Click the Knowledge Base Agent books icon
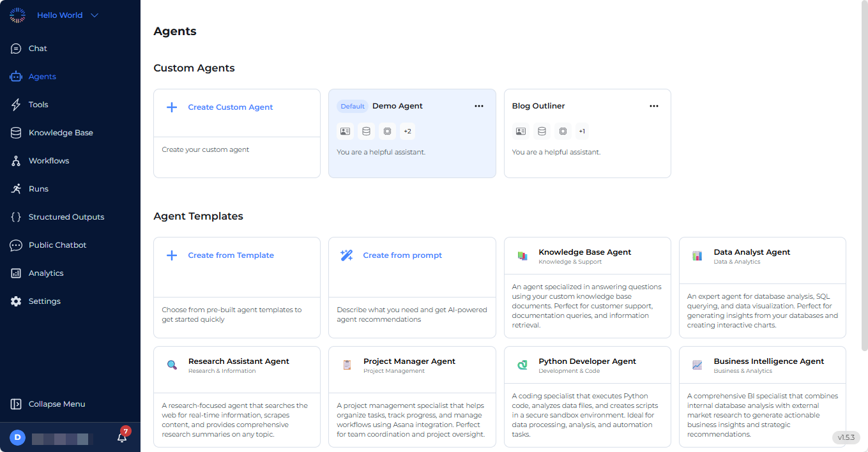Viewport: 868px width, 452px height. click(x=522, y=256)
